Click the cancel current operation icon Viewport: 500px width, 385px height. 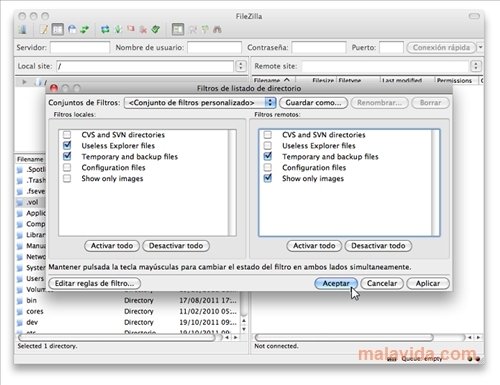click(x=131, y=29)
